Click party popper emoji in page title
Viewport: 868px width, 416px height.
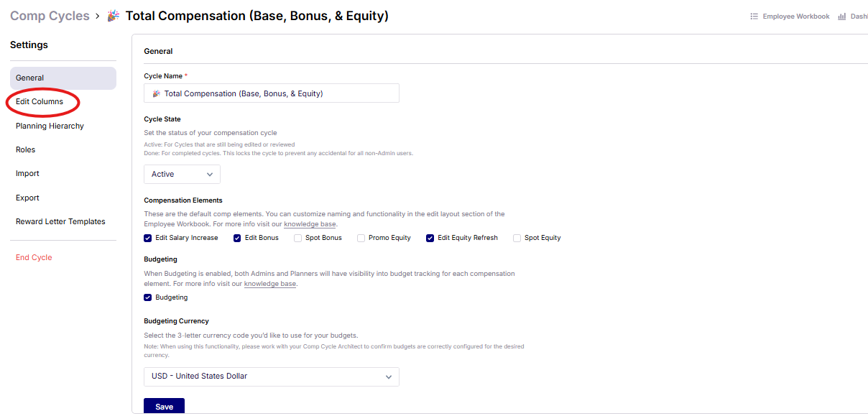pos(114,16)
